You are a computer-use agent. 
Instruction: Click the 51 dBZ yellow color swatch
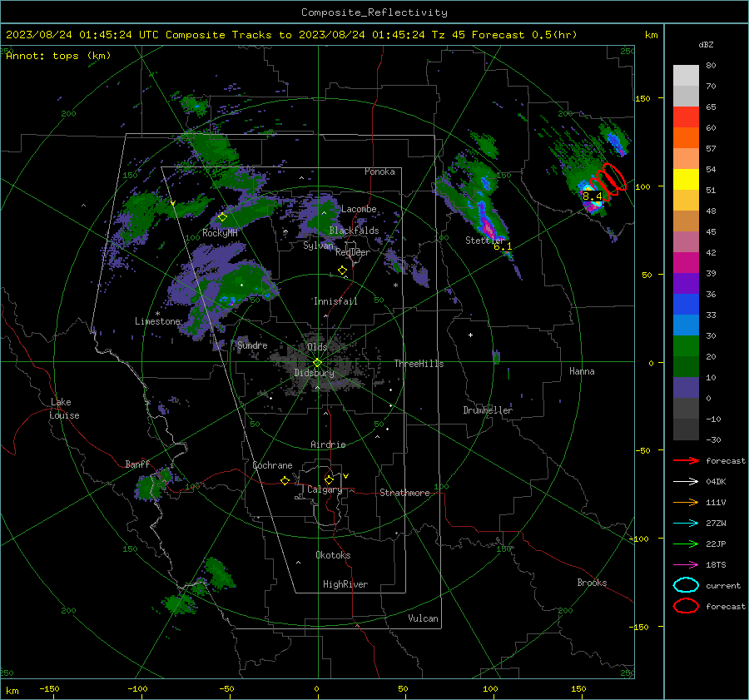(x=686, y=179)
